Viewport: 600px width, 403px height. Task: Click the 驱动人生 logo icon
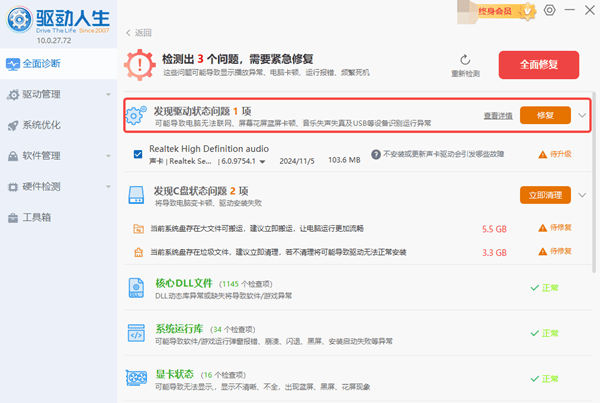pyautogui.click(x=17, y=19)
